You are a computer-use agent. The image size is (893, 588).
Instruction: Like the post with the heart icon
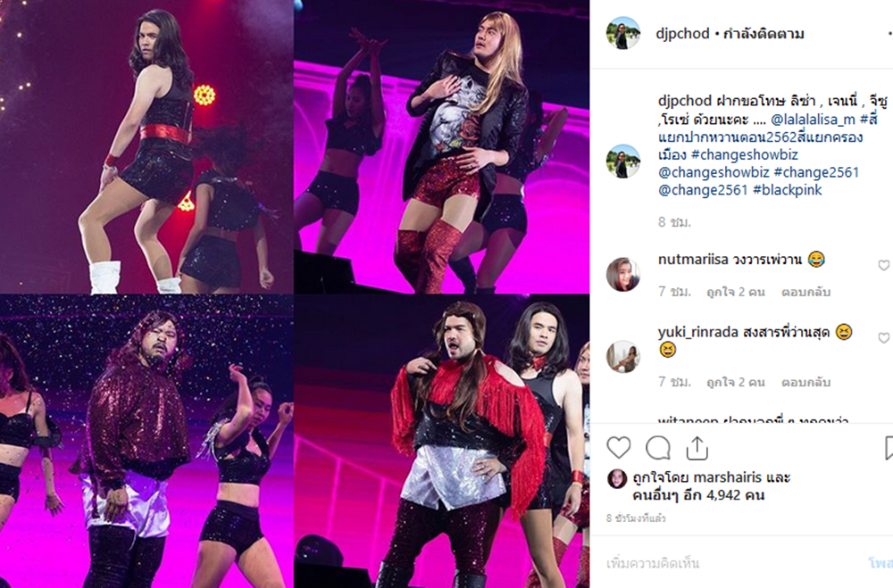point(619,448)
